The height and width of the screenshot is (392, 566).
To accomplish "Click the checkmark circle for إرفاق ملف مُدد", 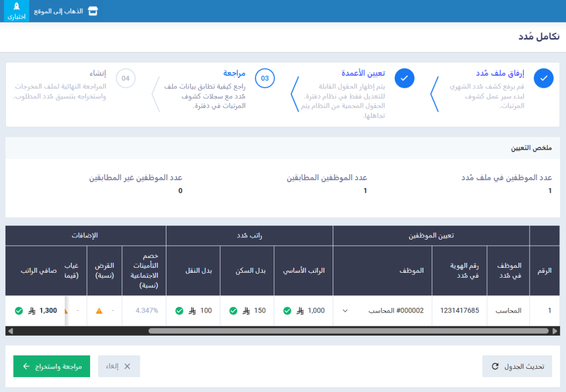I will [x=544, y=78].
